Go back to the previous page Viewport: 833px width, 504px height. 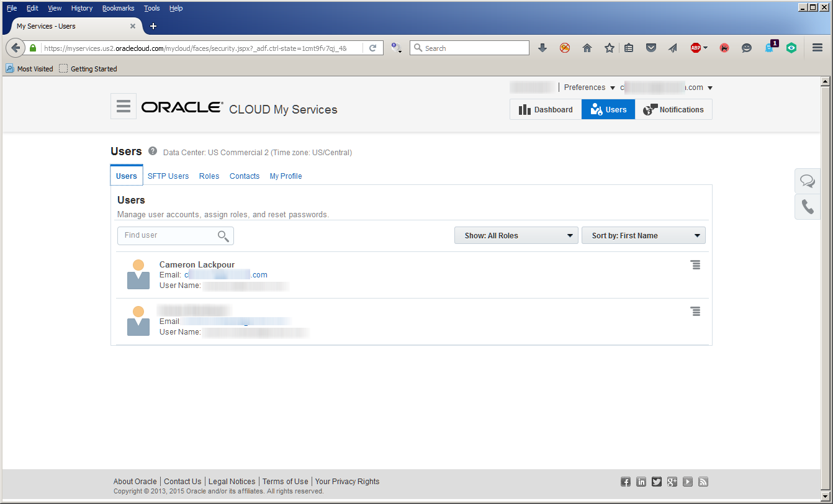tap(16, 48)
